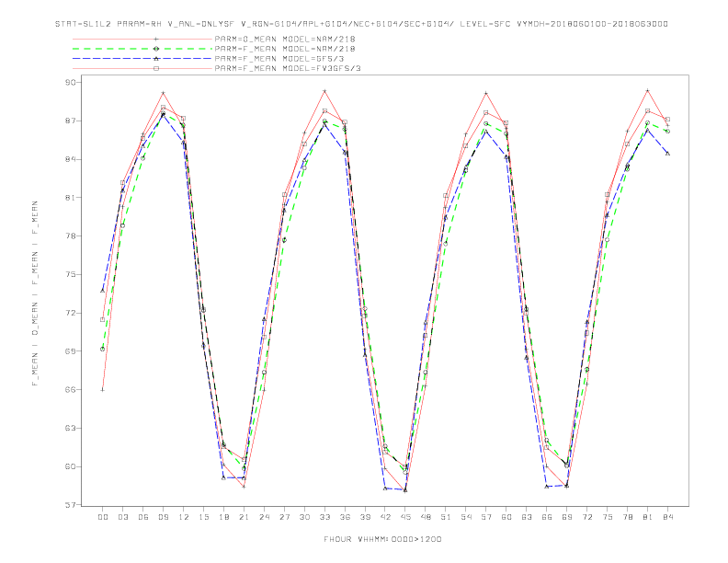
Task: Click the chart header text starting STAT=SL1L2
Action: 361,24
